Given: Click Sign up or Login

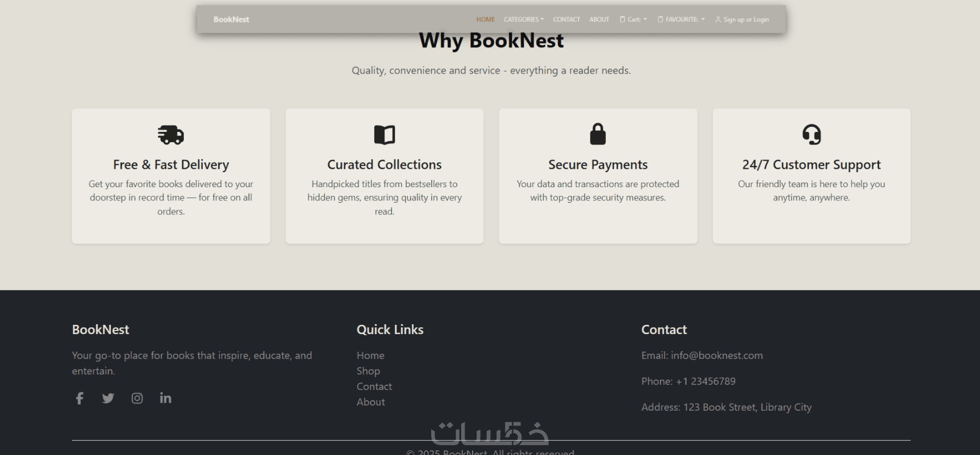Looking at the screenshot, I should click(742, 20).
